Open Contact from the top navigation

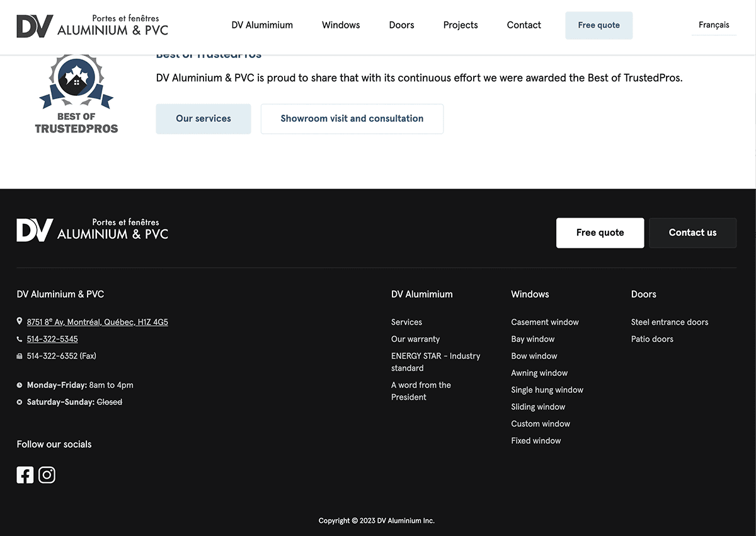(524, 25)
